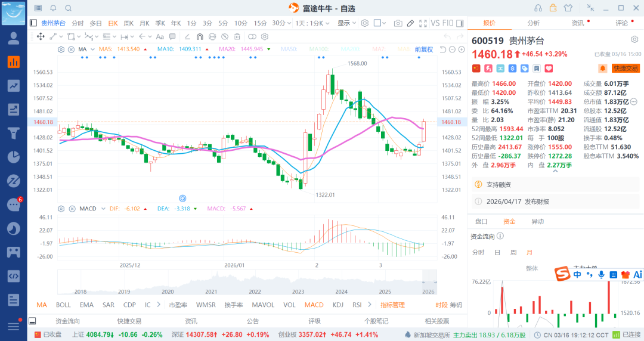Switch chart to 分时 tab
Screen dimensions: 644x341
click(x=77, y=23)
